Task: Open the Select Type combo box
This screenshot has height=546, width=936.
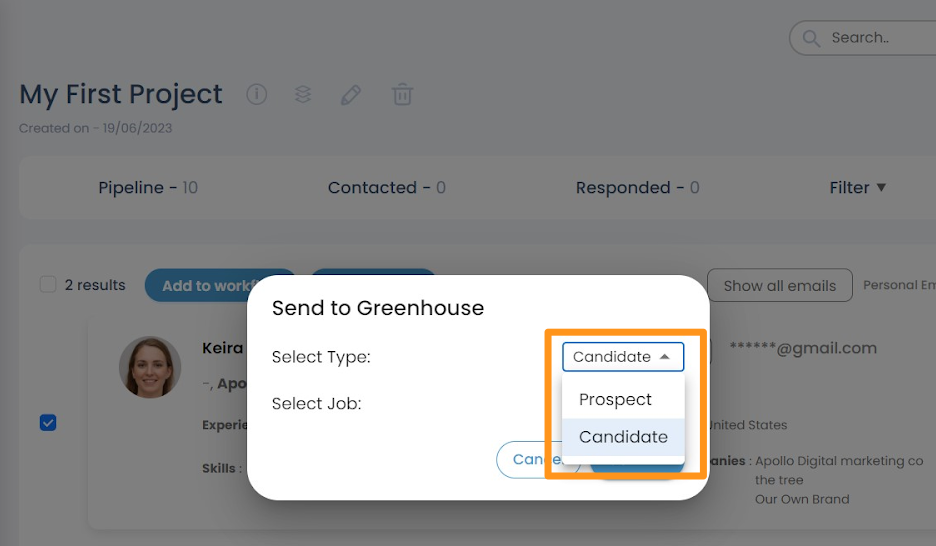Action: [623, 357]
